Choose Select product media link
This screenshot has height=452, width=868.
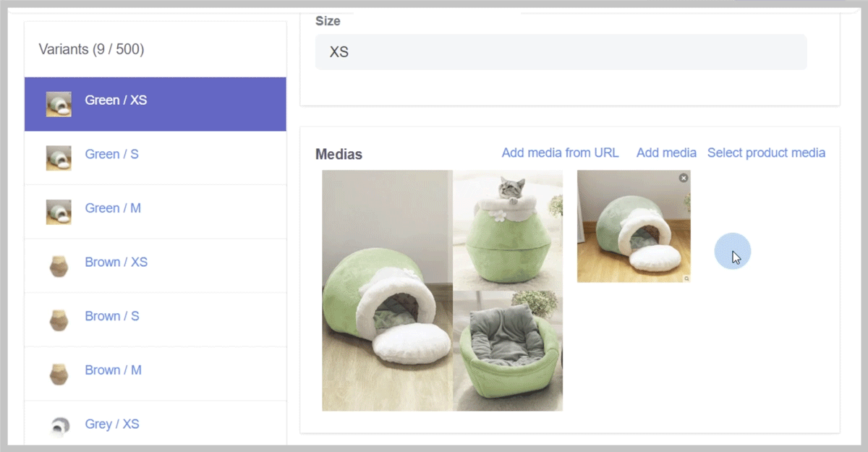click(x=766, y=153)
